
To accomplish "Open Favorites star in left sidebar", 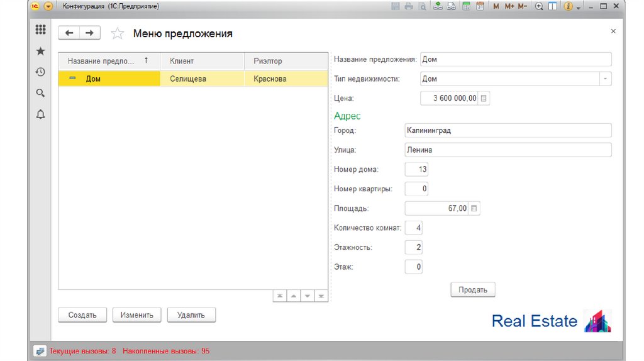I will [40, 51].
